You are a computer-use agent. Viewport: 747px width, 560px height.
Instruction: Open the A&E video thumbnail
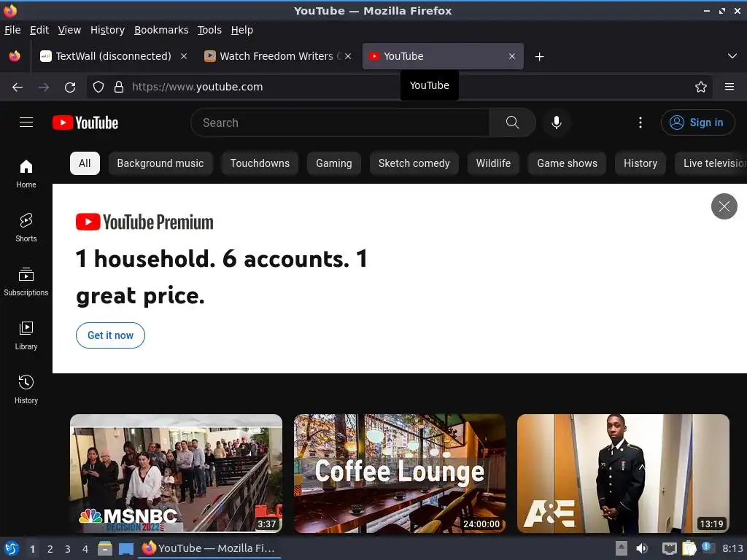click(x=623, y=473)
